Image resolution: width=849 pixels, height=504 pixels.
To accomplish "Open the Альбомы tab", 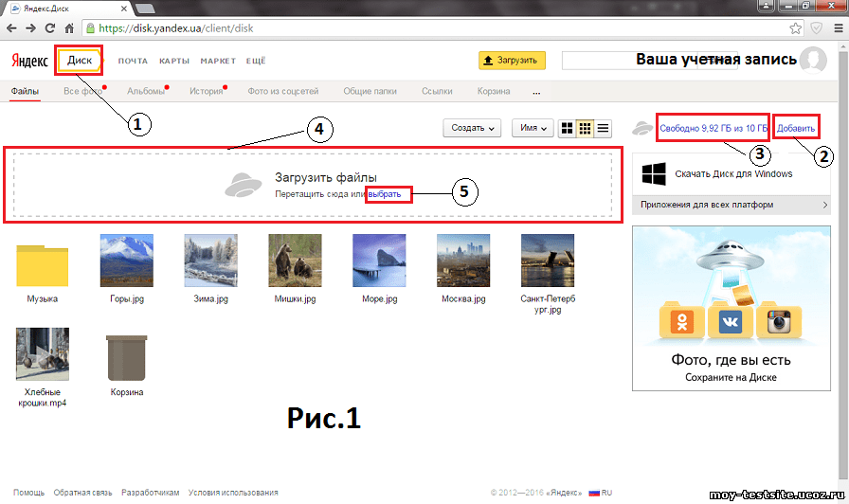I will [x=145, y=92].
